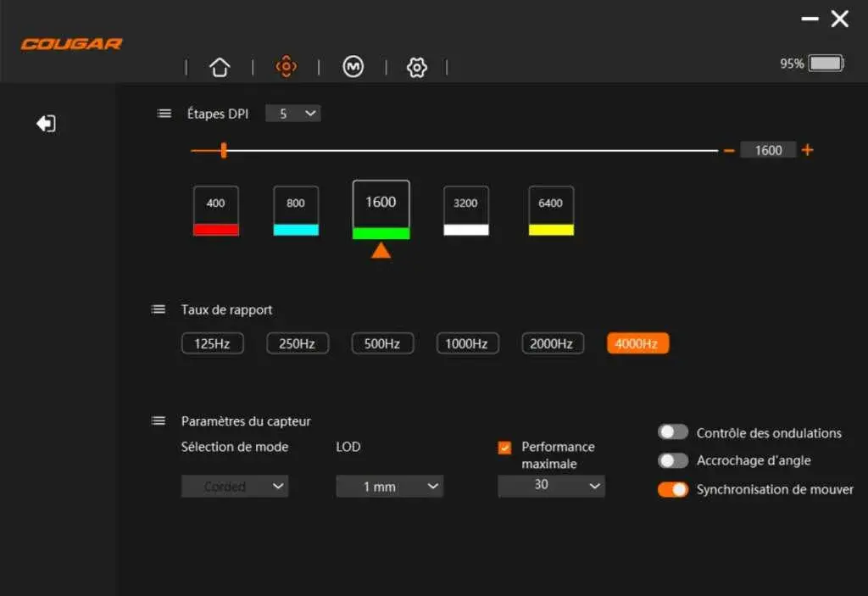This screenshot has height=596, width=868.
Task: Disable Synchronisation de mouvement
Action: pos(672,489)
